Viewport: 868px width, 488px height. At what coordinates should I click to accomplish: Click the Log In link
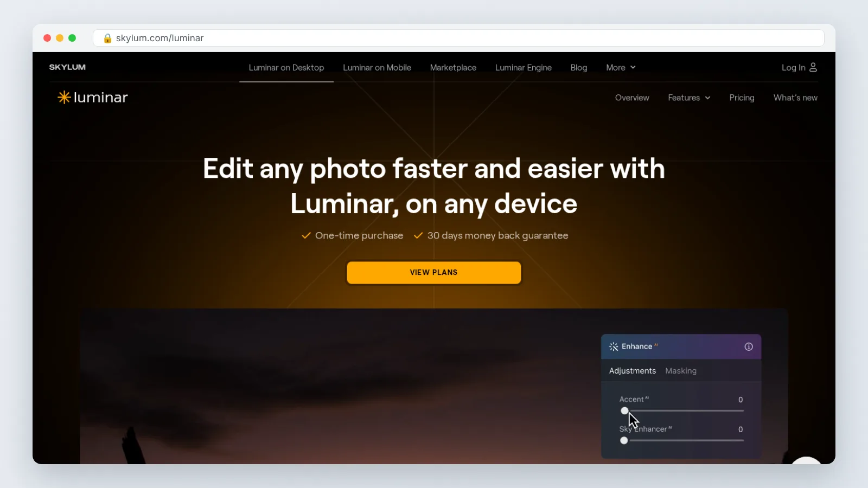pyautogui.click(x=793, y=68)
